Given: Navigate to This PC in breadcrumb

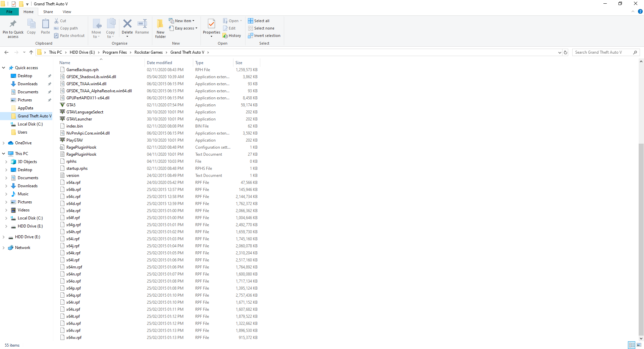Looking at the screenshot, I should coord(55,52).
